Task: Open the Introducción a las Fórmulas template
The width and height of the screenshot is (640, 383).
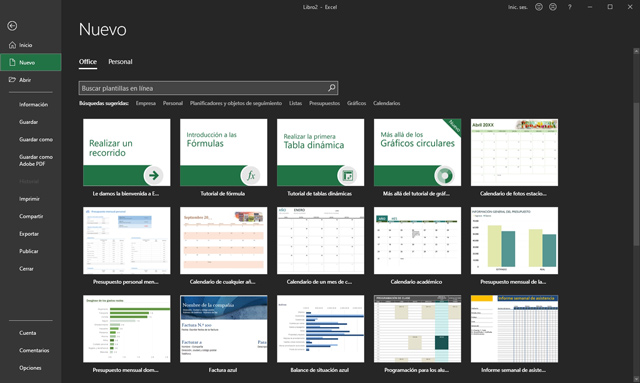Action: point(224,152)
